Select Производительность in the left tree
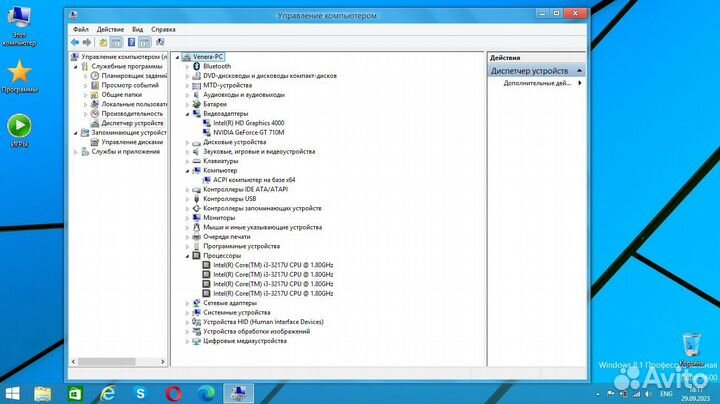This screenshot has width=720, height=404. coord(132,113)
